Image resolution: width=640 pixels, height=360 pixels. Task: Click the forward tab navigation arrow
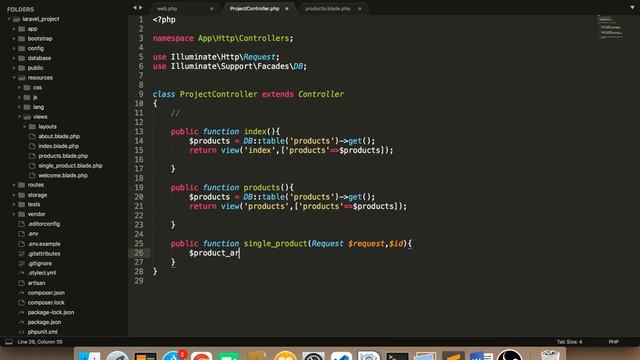(141, 8)
